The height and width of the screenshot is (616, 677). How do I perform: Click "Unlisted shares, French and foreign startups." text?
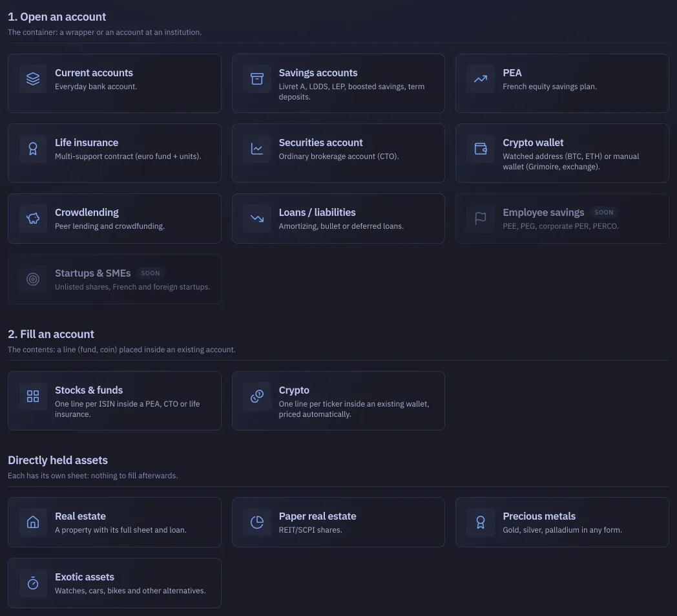(132, 287)
